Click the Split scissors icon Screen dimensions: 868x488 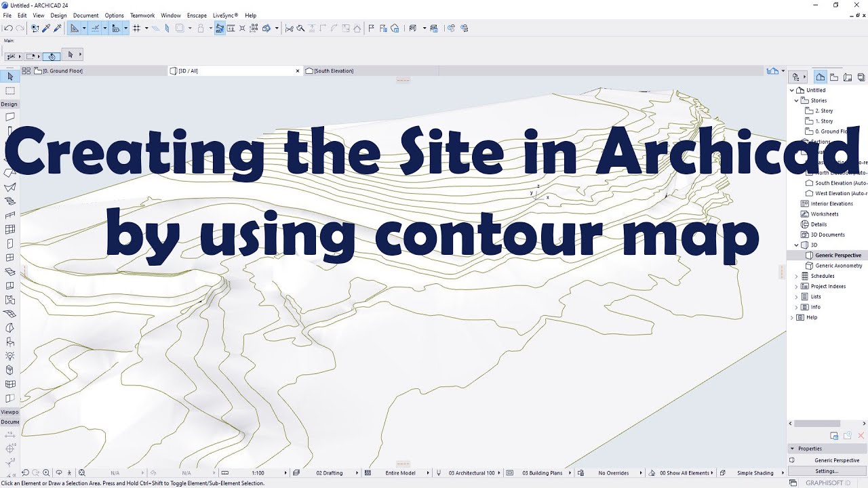click(290, 28)
